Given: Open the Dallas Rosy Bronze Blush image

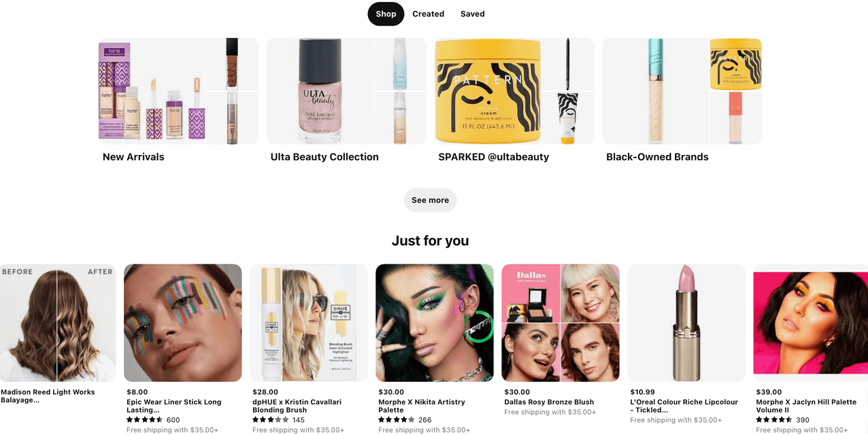Looking at the screenshot, I should 561,323.
